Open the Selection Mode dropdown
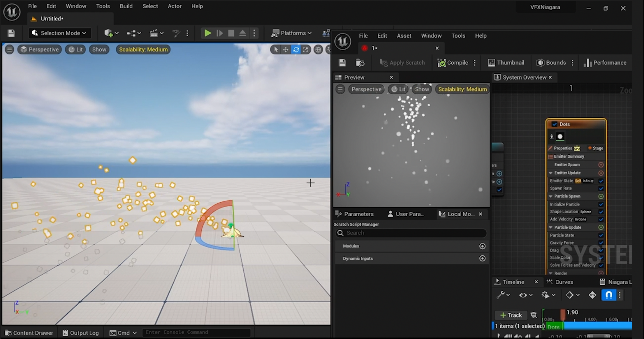644x339 pixels. (x=60, y=33)
